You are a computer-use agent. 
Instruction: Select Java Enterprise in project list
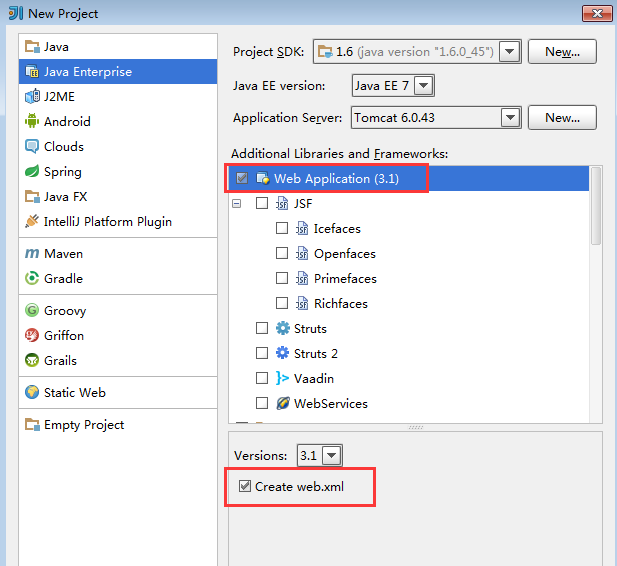pos(87,72)
